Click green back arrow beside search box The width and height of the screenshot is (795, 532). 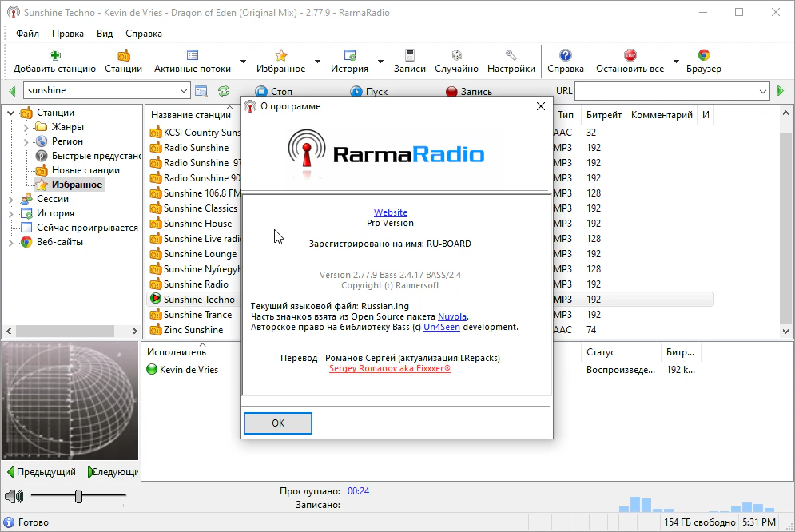pos(12,91)
